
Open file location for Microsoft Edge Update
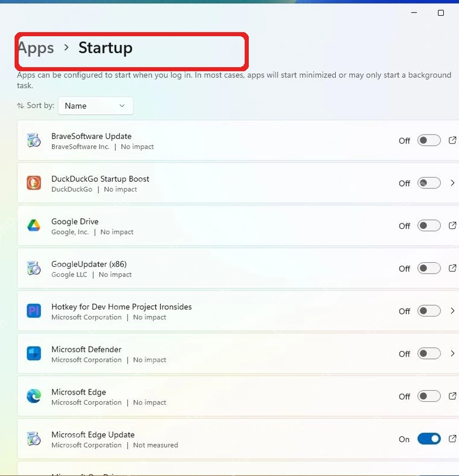[452, 439]
